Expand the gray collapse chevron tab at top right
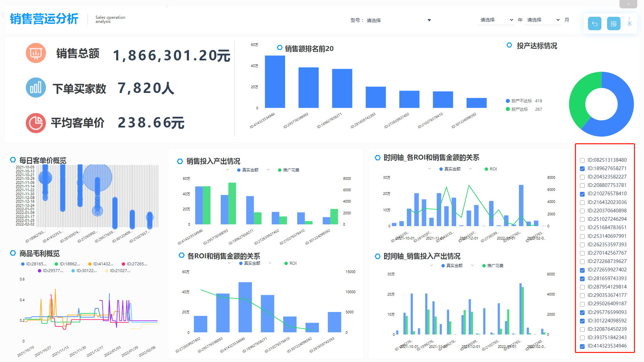 (628, 4)
